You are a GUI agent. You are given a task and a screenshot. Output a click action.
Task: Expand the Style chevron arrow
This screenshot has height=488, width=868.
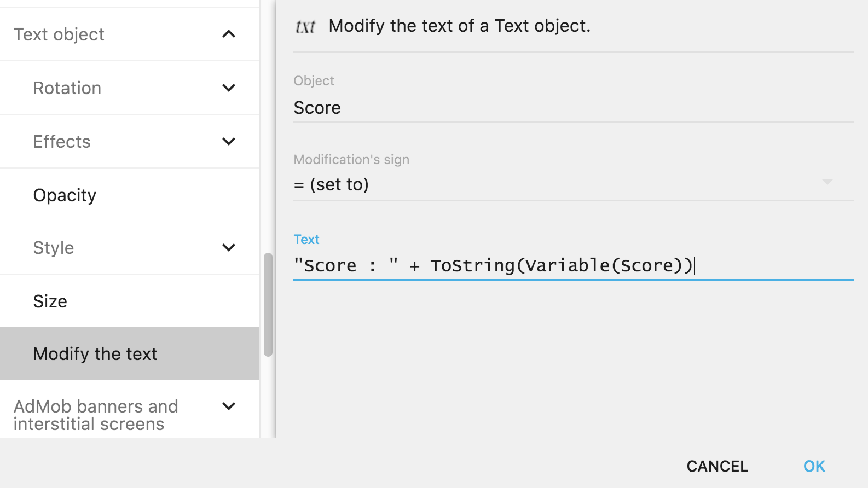tap(229, 247)
